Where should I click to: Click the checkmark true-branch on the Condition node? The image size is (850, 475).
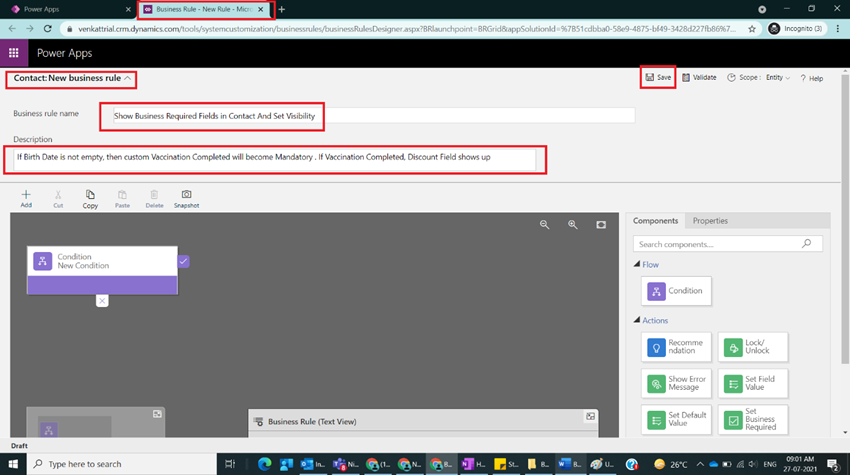coord(184,261)
